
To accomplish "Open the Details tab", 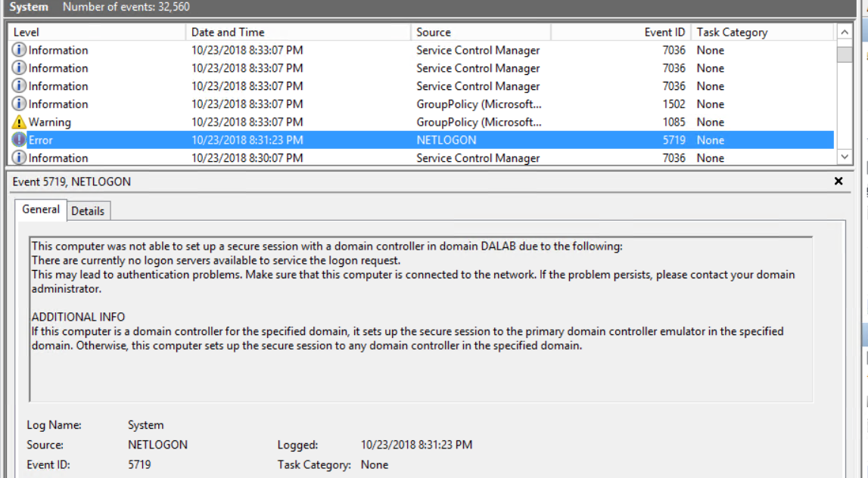I will (x=88, y=211).
